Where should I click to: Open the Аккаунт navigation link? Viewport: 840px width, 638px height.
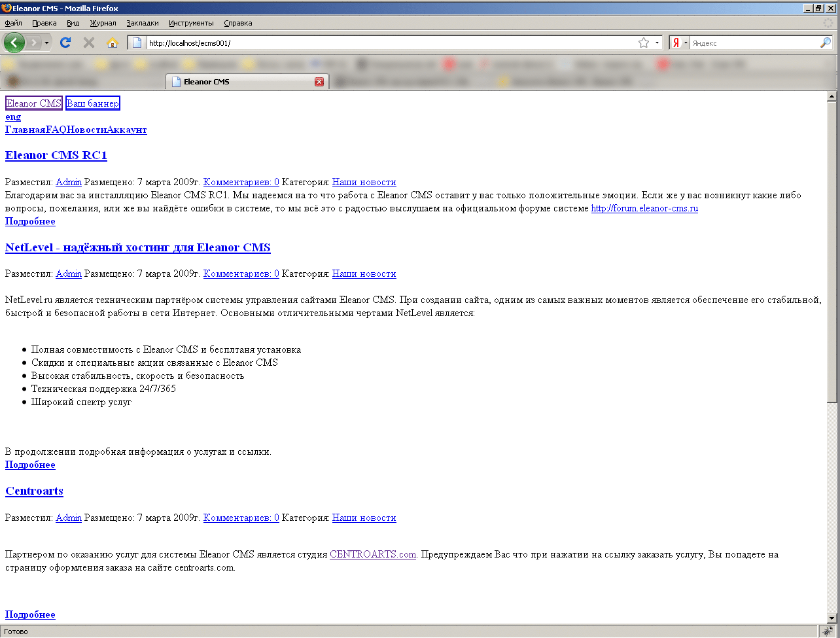(128, 130)
